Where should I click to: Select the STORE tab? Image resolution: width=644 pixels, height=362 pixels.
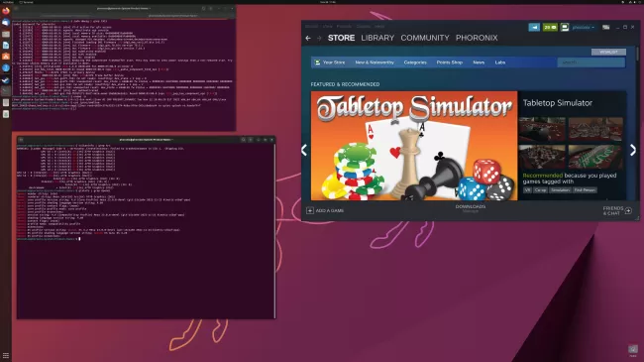coord(341,38)
